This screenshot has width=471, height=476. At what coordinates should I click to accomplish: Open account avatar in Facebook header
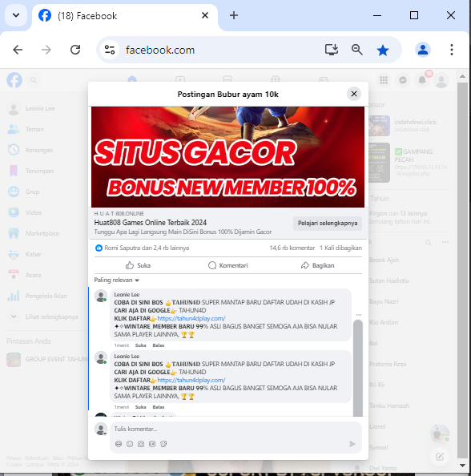tap(441, 80)
